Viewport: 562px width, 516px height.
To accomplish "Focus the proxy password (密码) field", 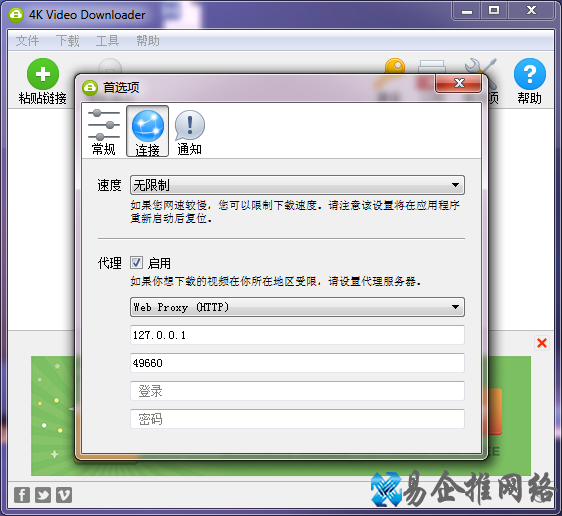I will coord(297,419).
